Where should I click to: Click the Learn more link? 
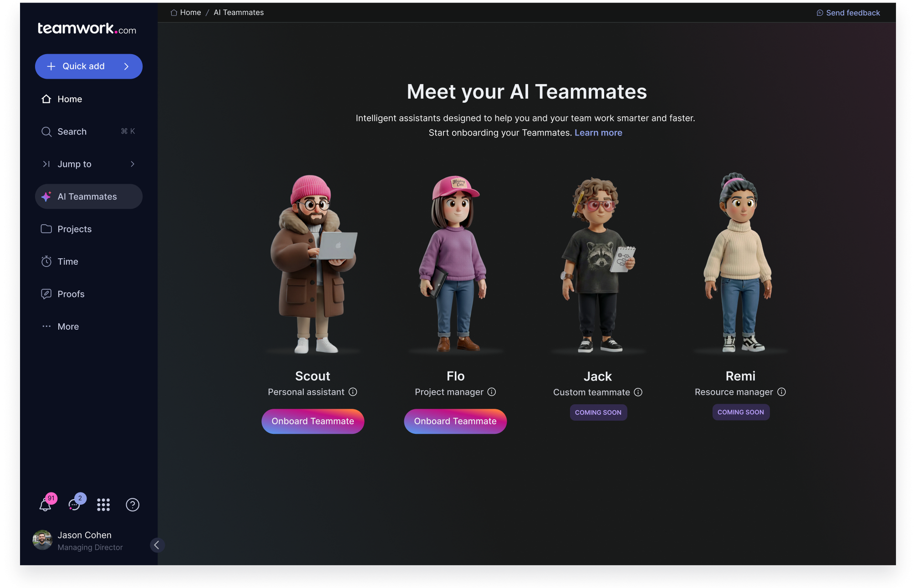pos(598,133)
